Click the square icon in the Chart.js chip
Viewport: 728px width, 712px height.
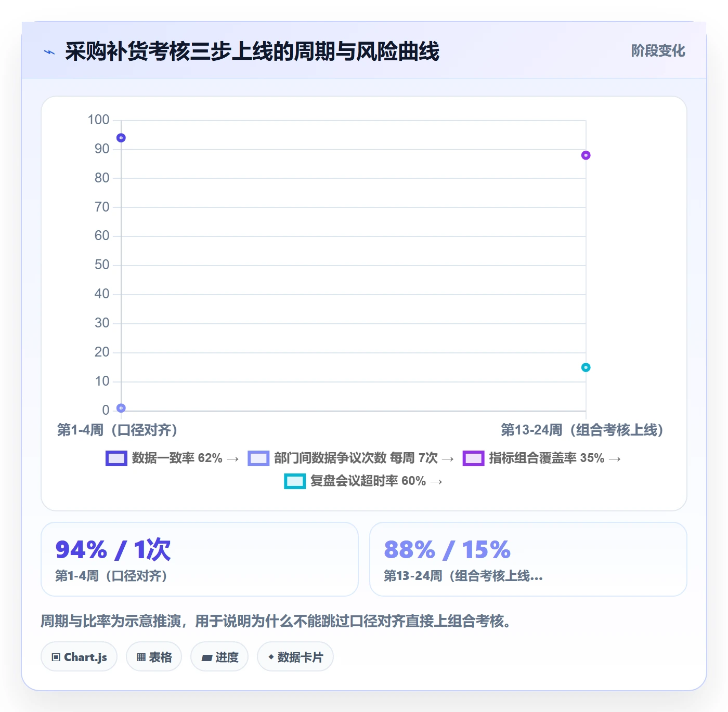[56, 657]
